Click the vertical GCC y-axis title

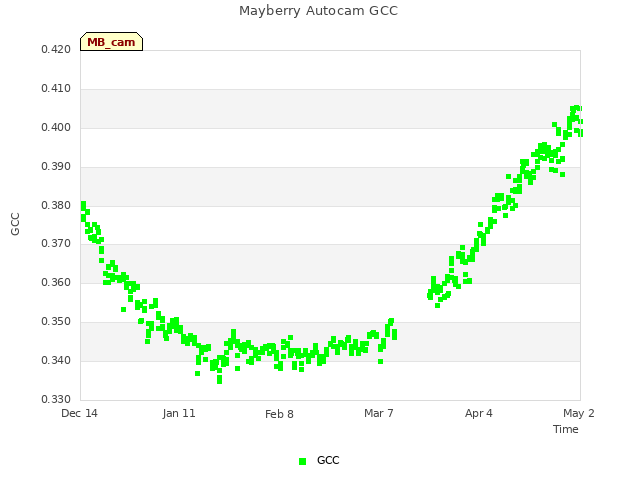coord(15,224)
